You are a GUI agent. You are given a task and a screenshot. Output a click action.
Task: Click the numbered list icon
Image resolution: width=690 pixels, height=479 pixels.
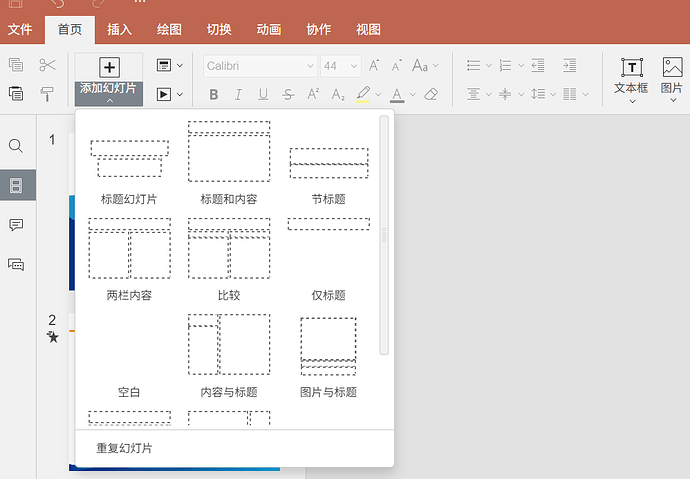coord(506,66)
